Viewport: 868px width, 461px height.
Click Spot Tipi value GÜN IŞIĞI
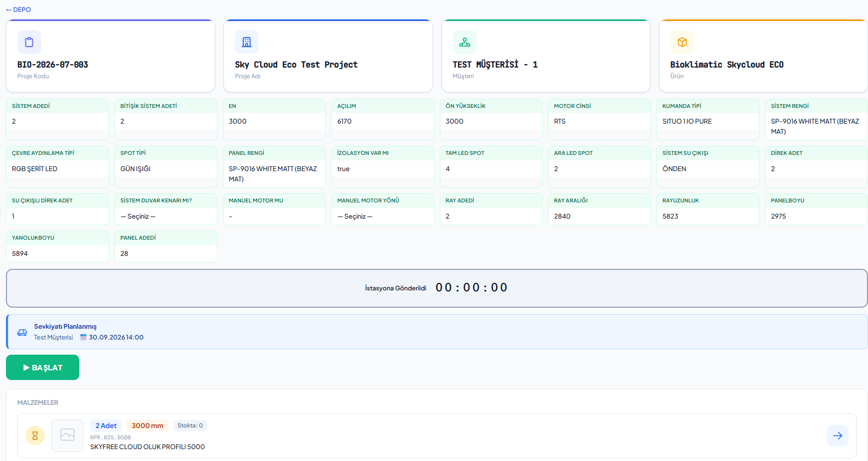pyautogui.click(x=135, y=169)
